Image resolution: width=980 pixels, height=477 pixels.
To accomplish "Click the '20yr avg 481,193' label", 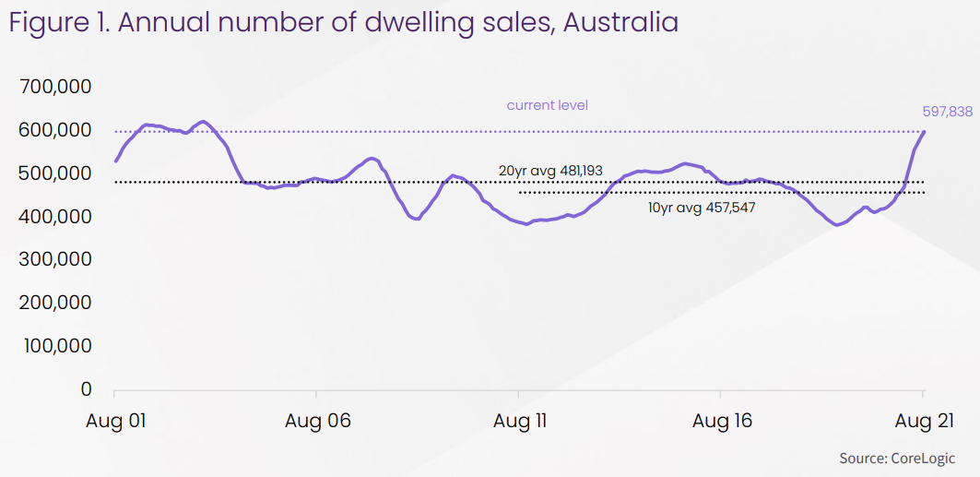I will click(x=549, y=171).
